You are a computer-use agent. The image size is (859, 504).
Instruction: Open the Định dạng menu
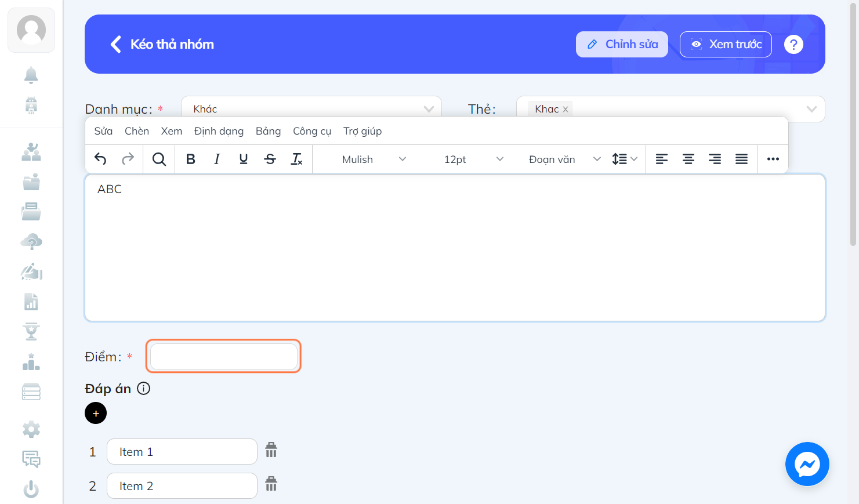click(x=219, y=131)
